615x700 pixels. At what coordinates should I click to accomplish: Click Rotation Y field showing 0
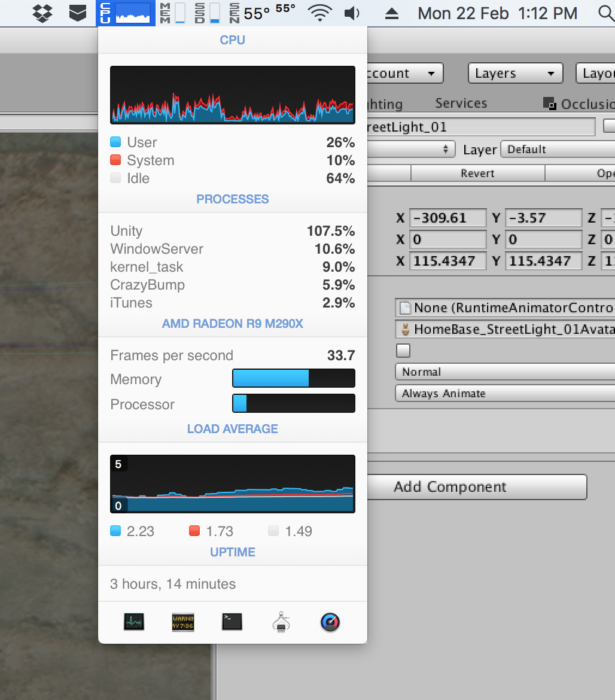[x=544, y=239]
